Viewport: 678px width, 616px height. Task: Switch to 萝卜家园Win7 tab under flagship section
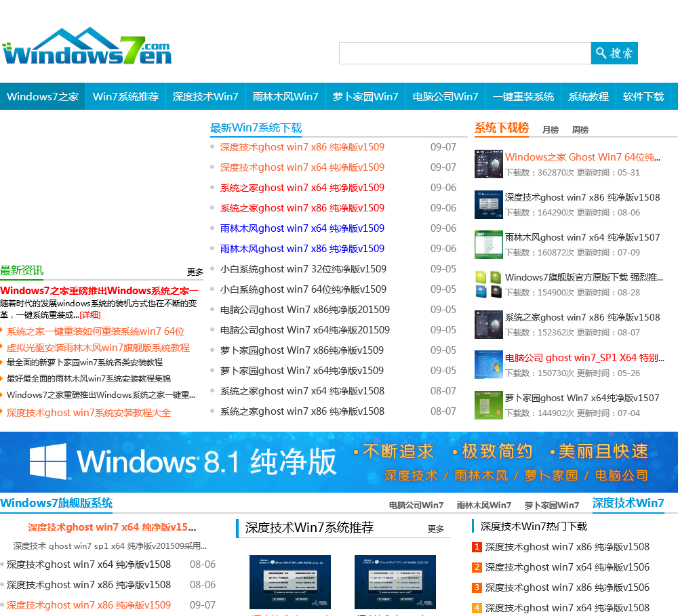tap(552, 505)
